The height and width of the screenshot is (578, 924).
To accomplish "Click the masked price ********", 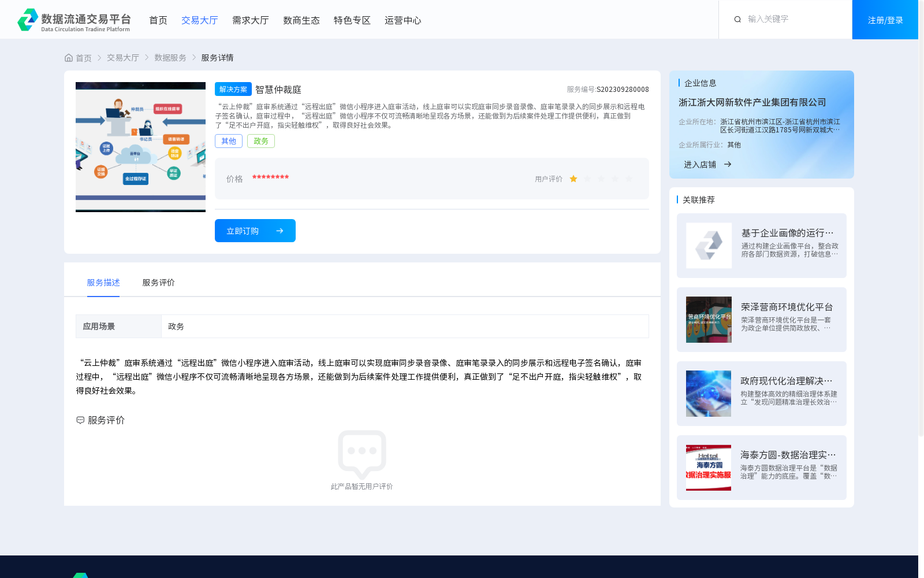I will [270, 177].
